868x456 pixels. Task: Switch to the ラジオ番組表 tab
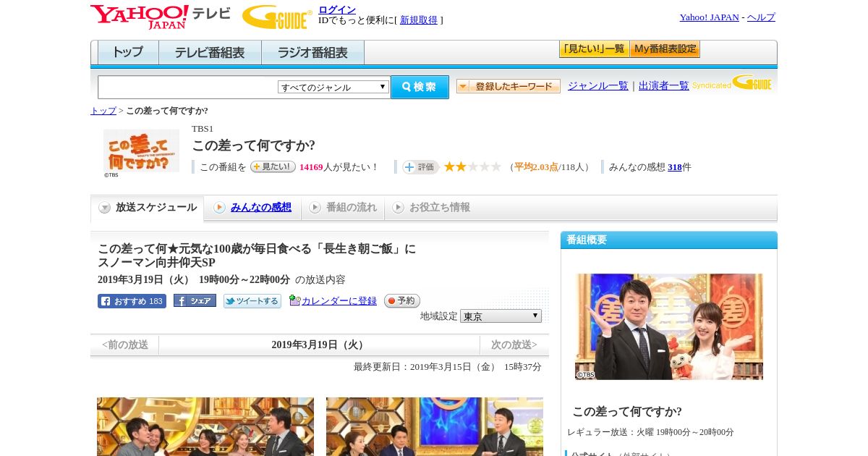click(312, 53)
